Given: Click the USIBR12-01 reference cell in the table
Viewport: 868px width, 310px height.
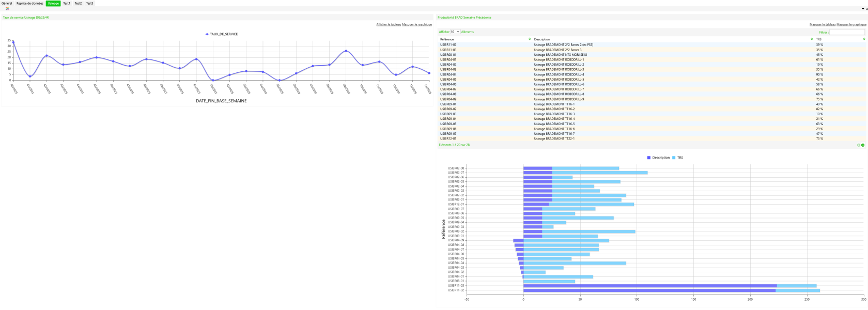Looking at the screenshot, I should pos(448,138).
